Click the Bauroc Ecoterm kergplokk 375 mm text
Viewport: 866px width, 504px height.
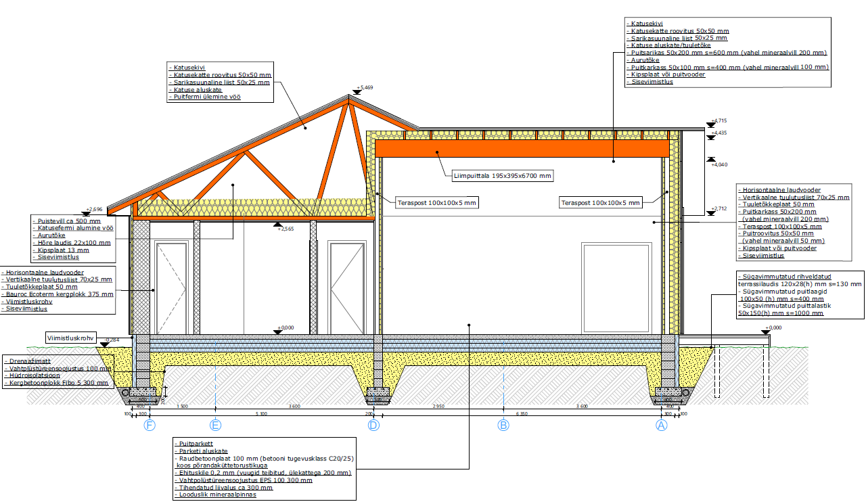pyautogui.click(x=59, y=294)
